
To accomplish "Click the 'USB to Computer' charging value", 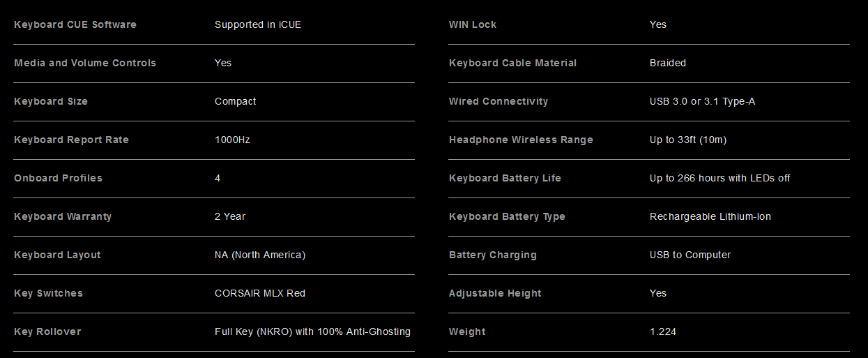I will [690, 255].
